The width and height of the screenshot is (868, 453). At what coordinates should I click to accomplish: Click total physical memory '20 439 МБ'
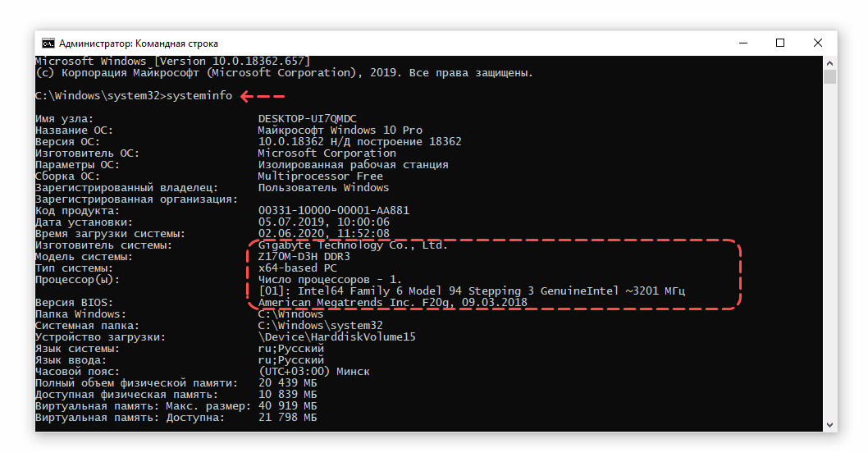(288, 383)
